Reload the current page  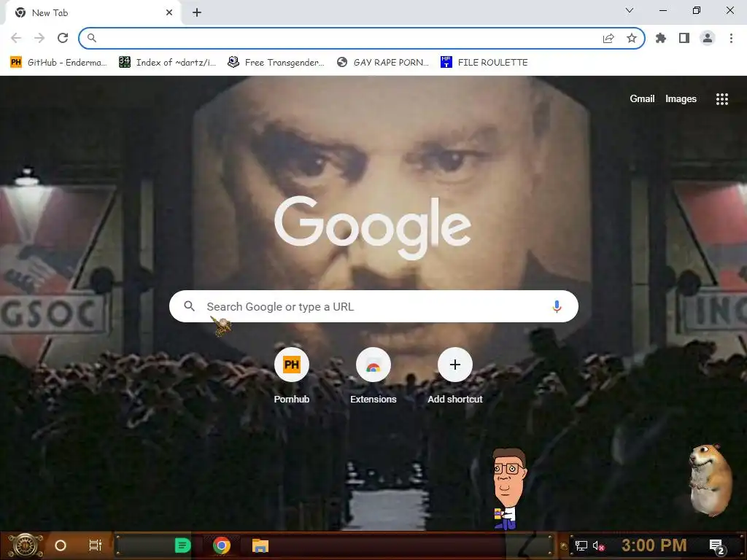(x=63, y=38)
